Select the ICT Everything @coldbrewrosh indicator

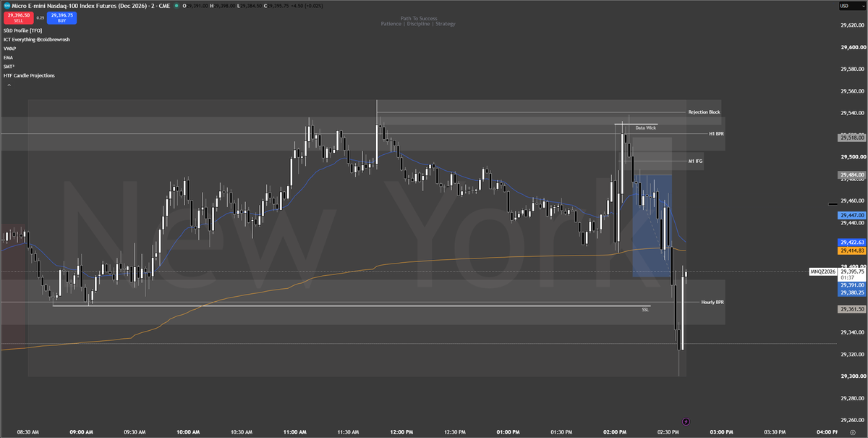click(36, 40)
